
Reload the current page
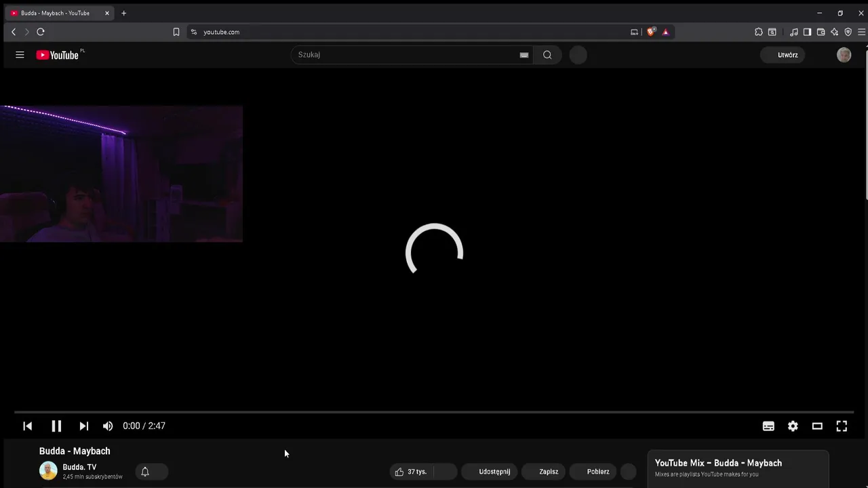tap(41, 32)
